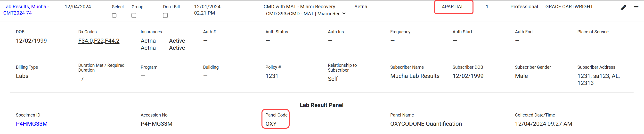Click the pencil edit icon

(623, 8)
